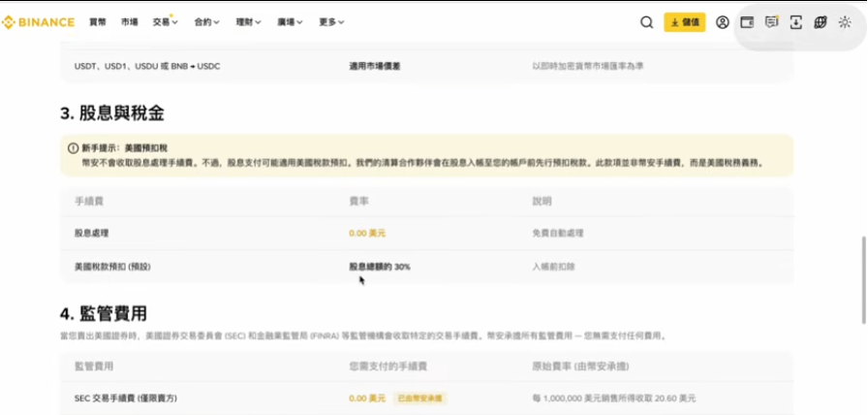Open the chat messages icon with the yellow dot
Screen dimensions: 868x415
coord(772,22)
